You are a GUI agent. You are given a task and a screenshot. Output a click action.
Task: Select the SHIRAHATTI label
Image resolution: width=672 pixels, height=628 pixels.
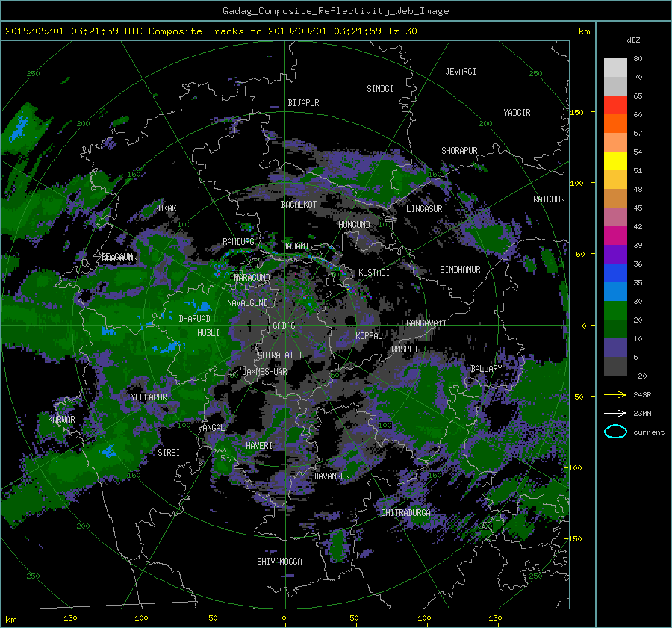[x=280, y=355]
